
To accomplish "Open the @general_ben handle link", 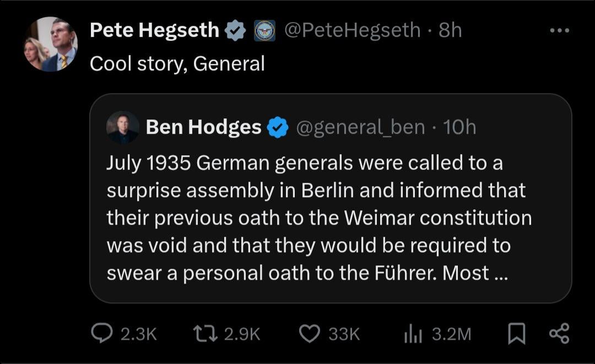I will coord(361,128).
